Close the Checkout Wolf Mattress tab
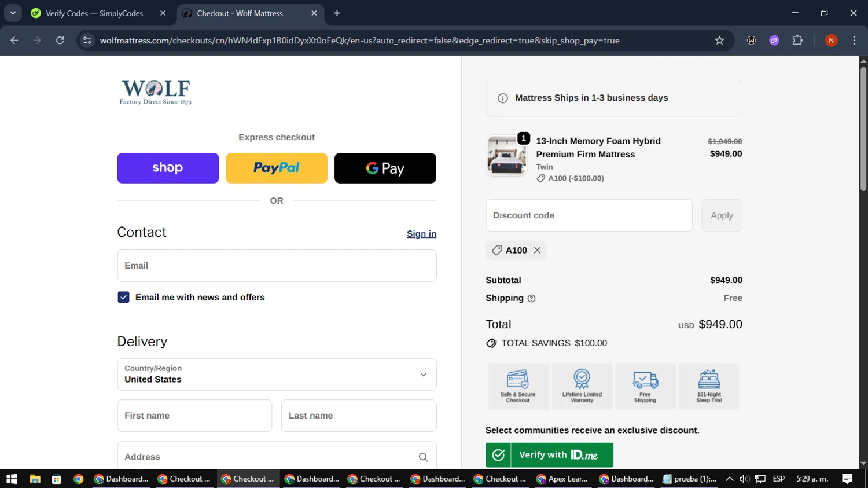 (x=314, y=13)
